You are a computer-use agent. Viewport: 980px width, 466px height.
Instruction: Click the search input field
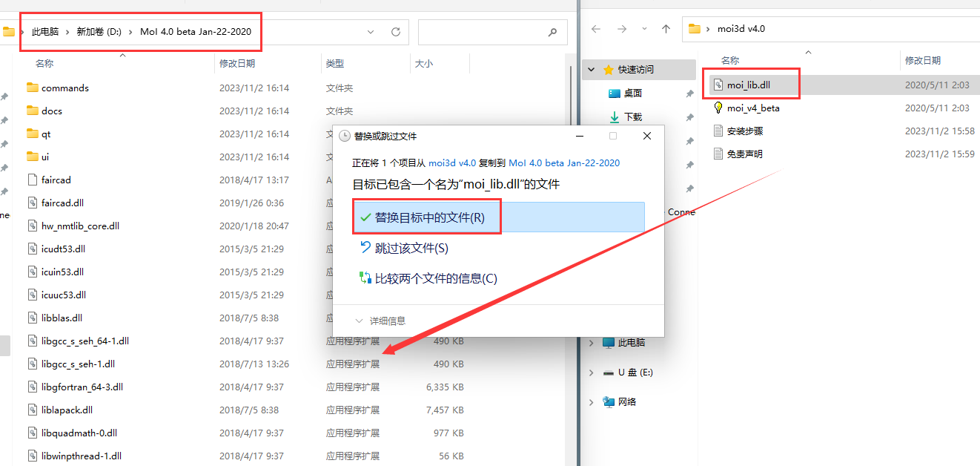pos(482,32)
